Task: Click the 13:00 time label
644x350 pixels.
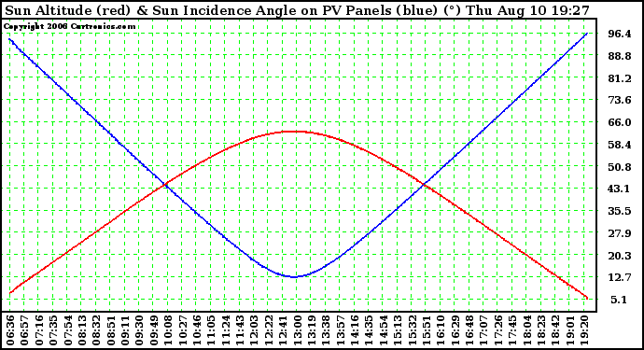Action: point(297,330)
